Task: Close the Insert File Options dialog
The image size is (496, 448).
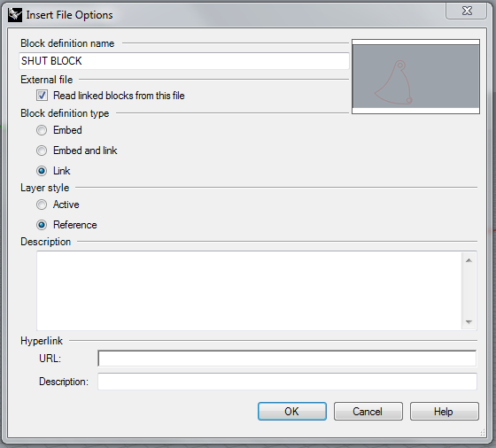Action: tap(466, 11)
